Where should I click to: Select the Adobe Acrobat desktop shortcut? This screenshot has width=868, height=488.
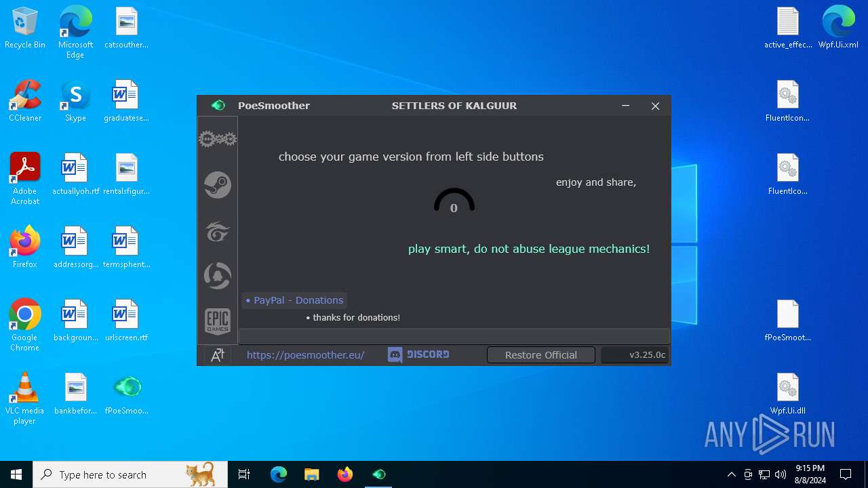click(25, 179)
